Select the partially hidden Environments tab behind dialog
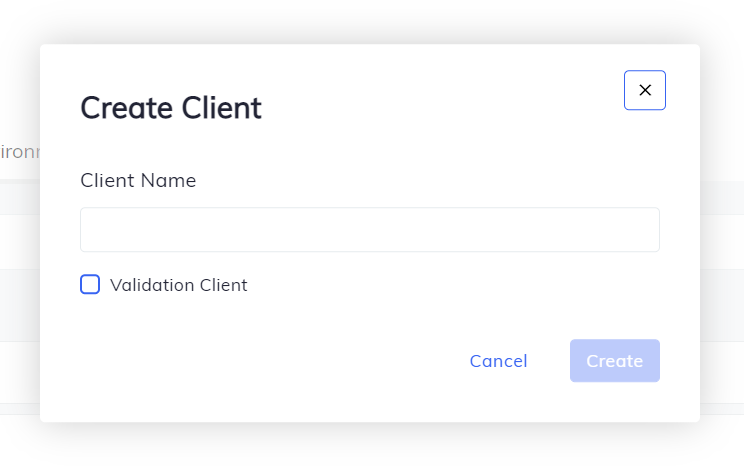 [18, 152]
